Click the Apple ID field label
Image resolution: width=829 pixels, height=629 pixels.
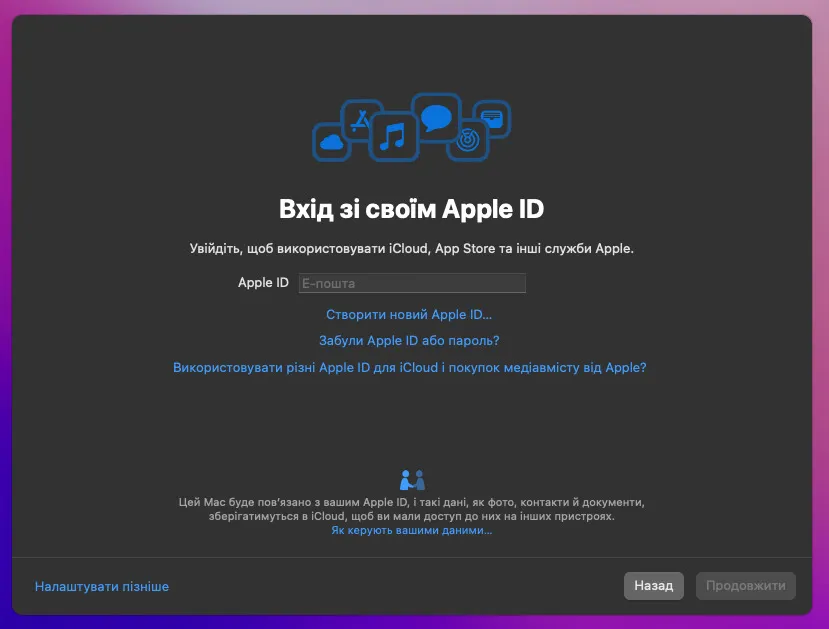coord(263,283)
